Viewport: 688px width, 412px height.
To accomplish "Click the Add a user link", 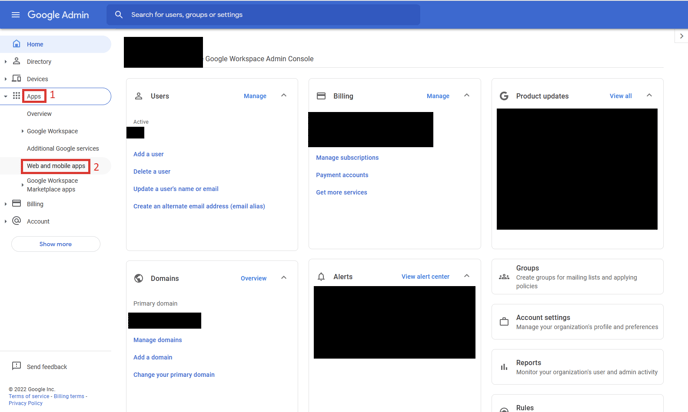I will coord(148,154).
